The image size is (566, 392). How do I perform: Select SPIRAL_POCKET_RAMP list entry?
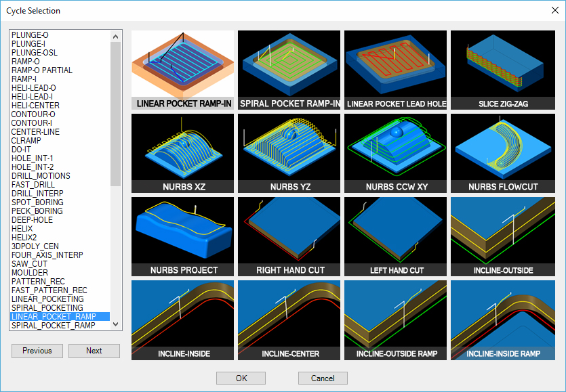pyautogui.click(x=53, y=326)
